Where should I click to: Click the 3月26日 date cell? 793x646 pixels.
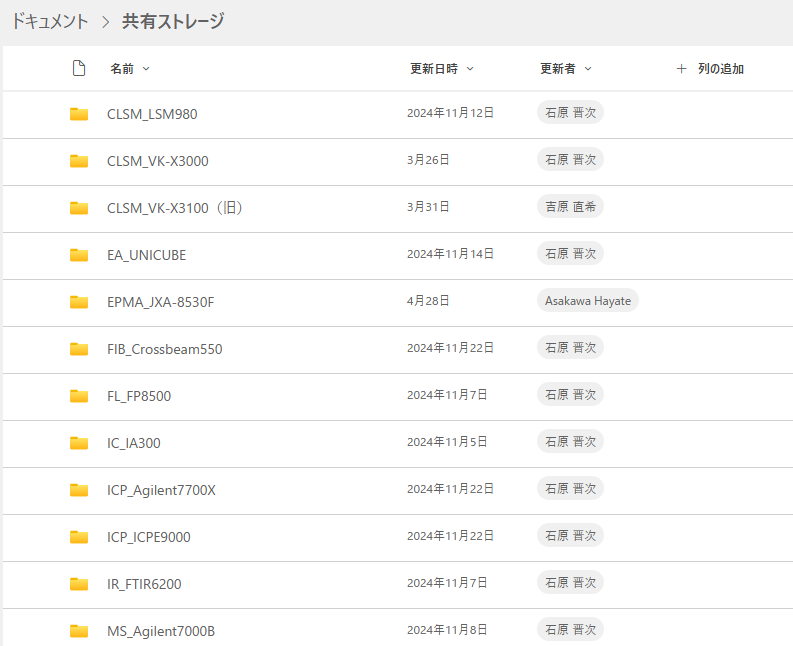(428, 160)
